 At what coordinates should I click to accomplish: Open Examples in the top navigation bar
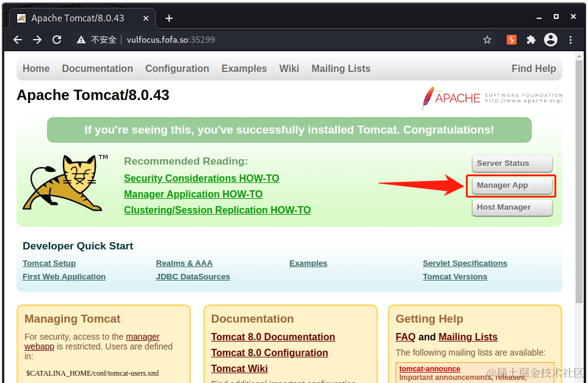[x=244, y=68]
